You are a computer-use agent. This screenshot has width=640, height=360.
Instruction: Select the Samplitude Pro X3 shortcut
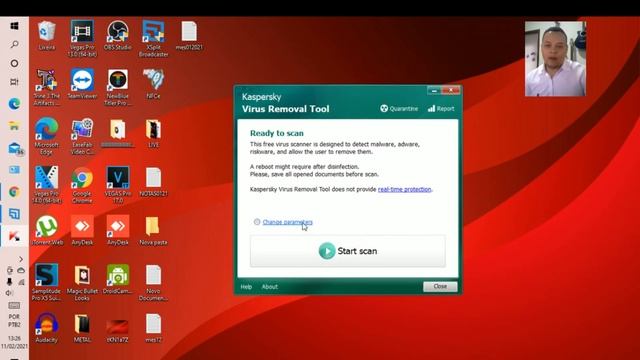pos(47,282)
